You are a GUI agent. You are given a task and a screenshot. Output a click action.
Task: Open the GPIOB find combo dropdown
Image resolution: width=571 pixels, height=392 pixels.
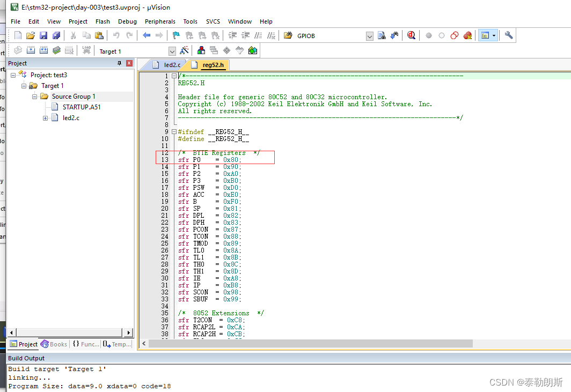tap(370, 36)
